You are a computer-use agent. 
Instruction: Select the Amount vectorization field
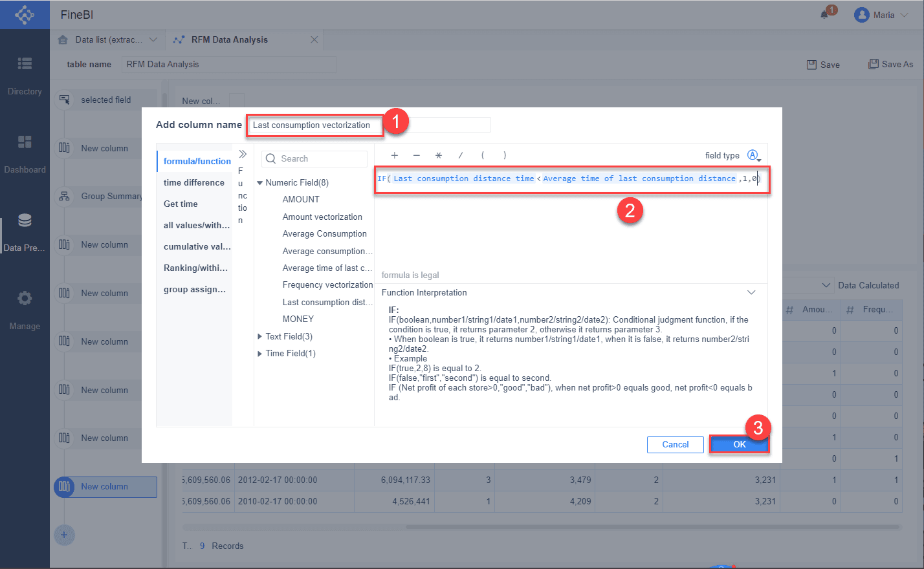[322, 217]
